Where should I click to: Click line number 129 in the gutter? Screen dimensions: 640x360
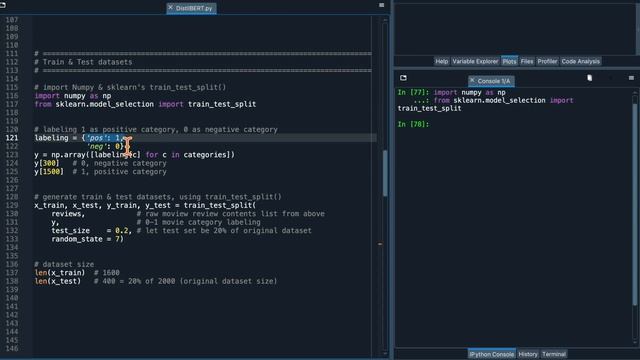pos(12,205)
